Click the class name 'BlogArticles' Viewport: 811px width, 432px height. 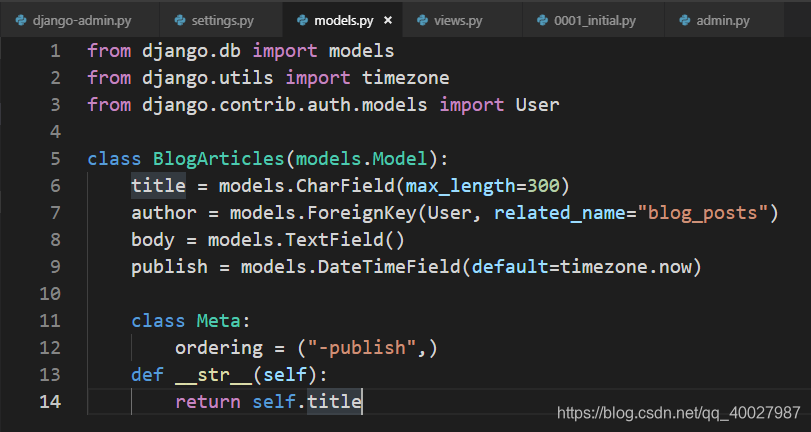(218, 159)
